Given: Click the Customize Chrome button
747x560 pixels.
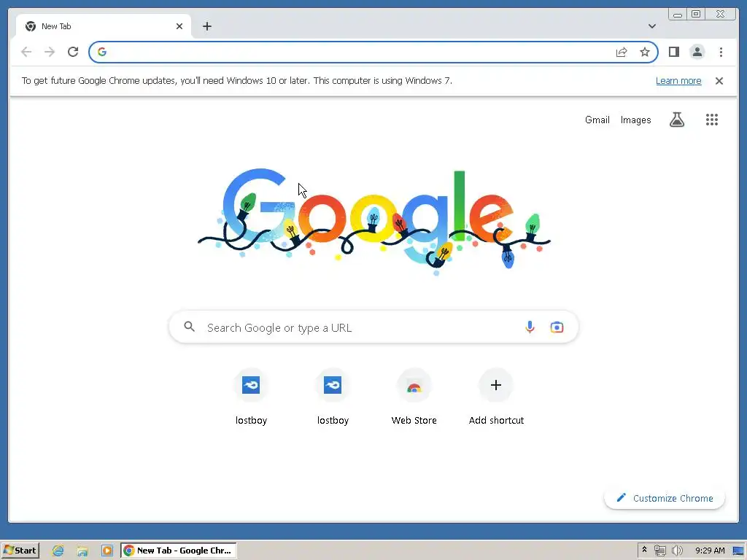Looking at the screenshot, I should coord(665,498).
